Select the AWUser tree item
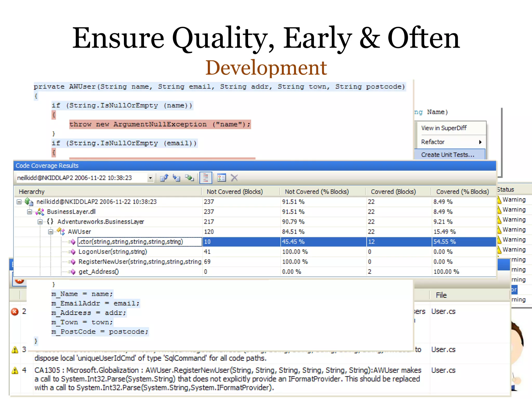The width and height of the screenshot is (532, 399). [79, 232]
